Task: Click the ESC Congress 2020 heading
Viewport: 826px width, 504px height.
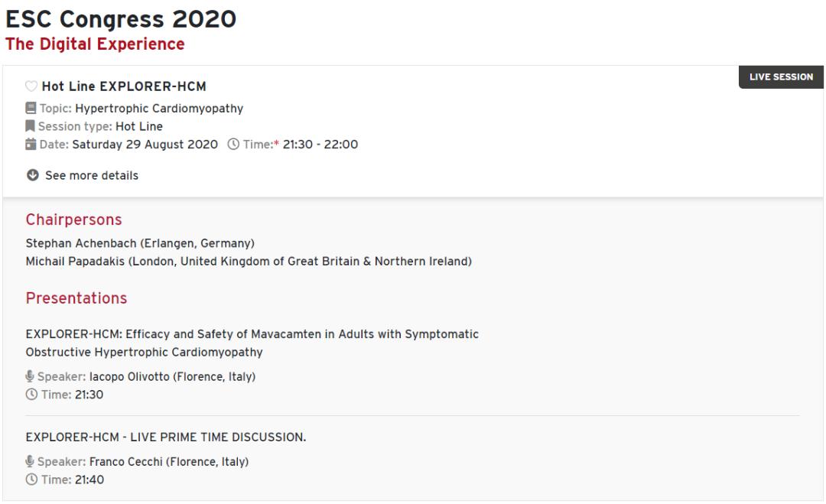Action: [121, 18]
